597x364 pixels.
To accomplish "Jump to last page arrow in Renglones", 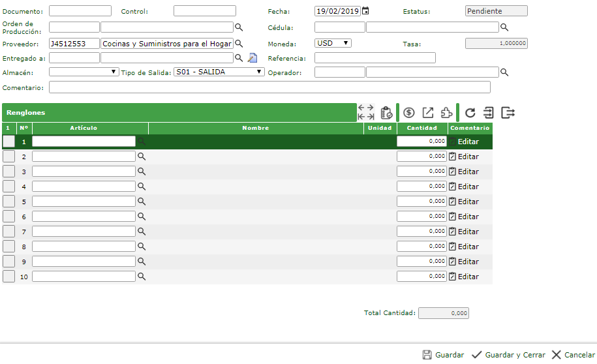I will pos(371,117).
